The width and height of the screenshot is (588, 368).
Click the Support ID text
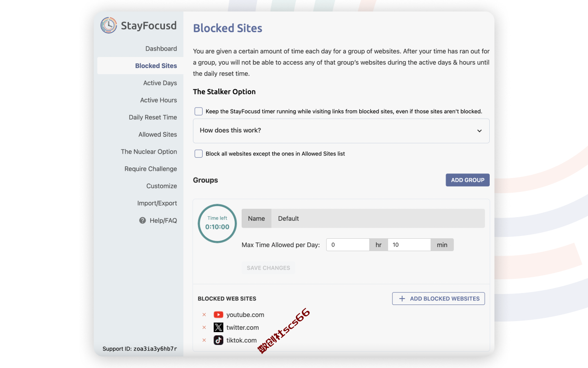tap(140, 349)
